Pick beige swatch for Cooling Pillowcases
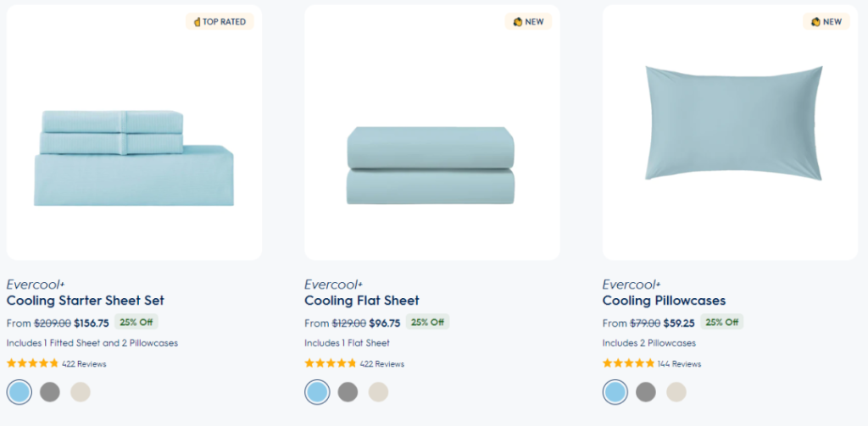Viewport: 868px width, 426px height. pyautogui.click(x=676, y=392)
